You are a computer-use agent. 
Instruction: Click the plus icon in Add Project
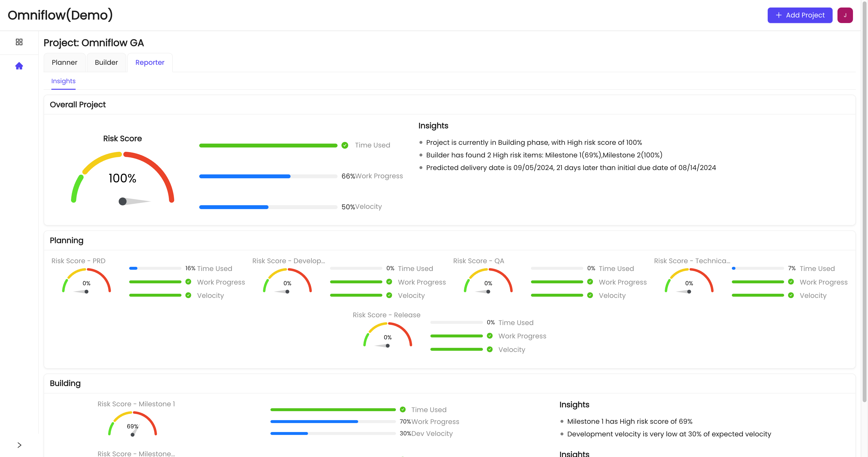(x=779, y=15)
